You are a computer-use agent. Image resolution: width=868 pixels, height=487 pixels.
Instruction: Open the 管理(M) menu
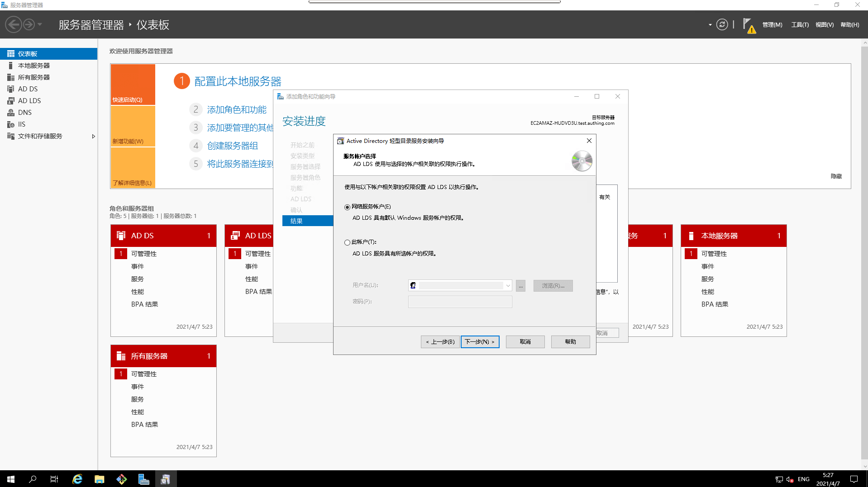click(772, 25)
